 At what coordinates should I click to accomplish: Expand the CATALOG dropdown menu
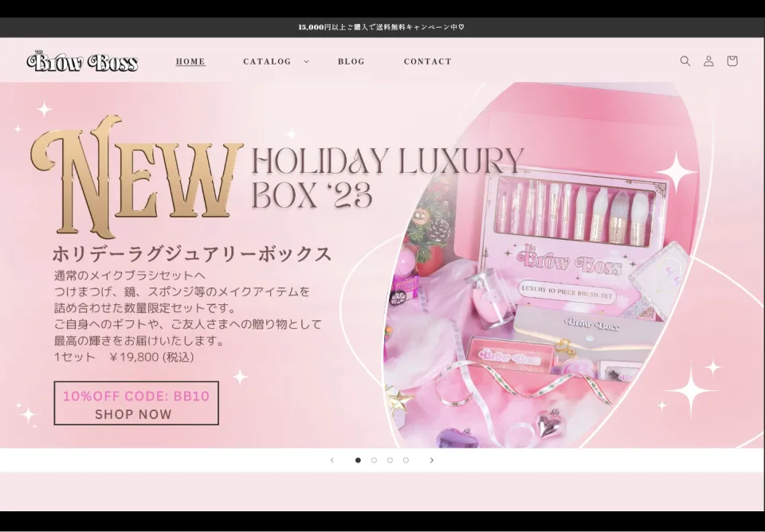coord(268,61)
